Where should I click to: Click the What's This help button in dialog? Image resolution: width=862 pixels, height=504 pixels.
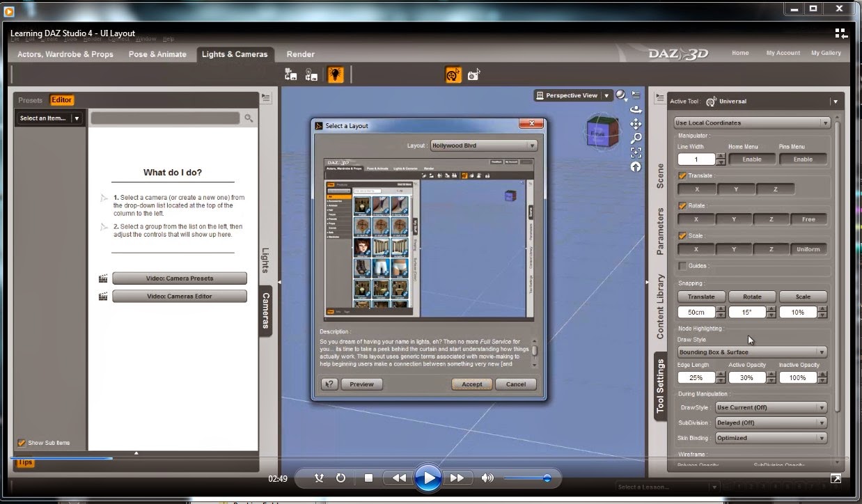[329, 384]
